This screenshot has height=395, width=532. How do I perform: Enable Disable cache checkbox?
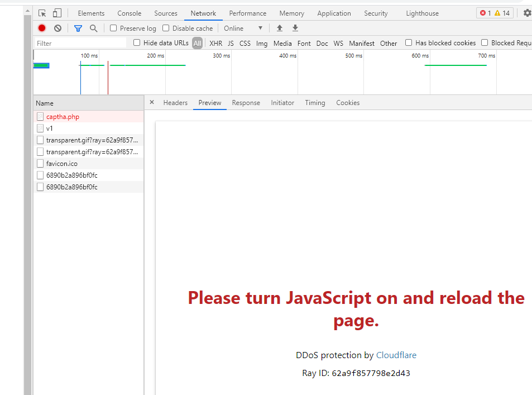[166, 28]
